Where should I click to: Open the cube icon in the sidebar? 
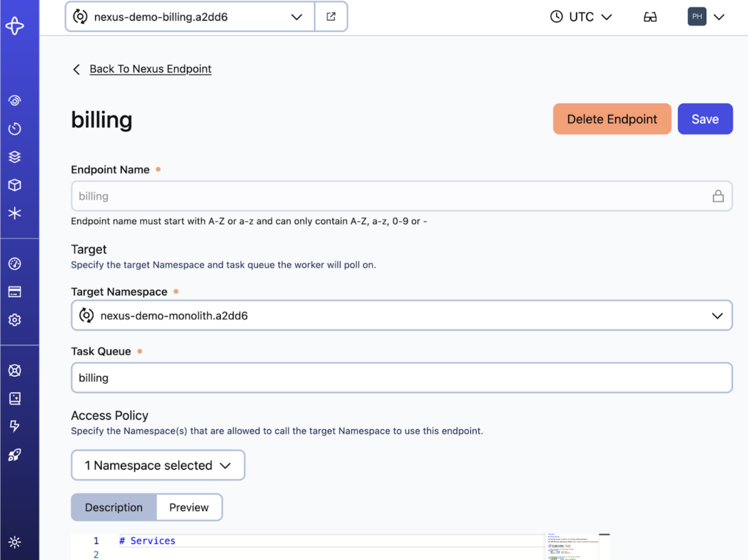[x=15, y=185]
